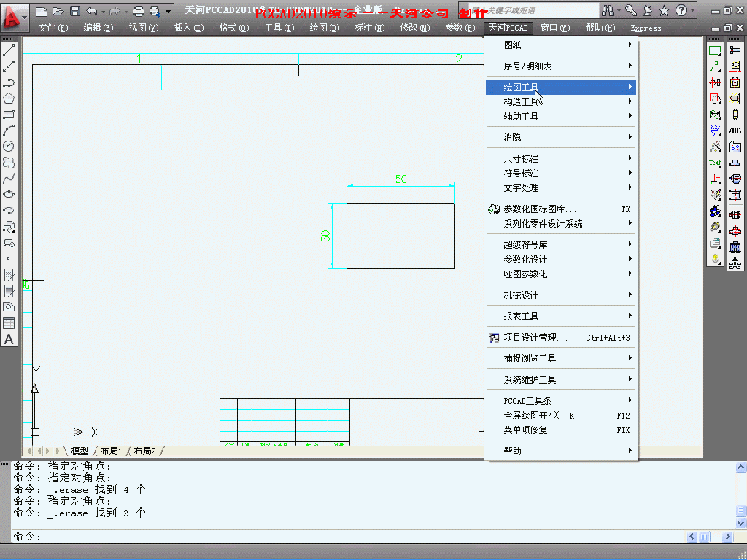Click the New drawing icon
The height and width of the screenshot is (560, 747).
coord(42,10)
